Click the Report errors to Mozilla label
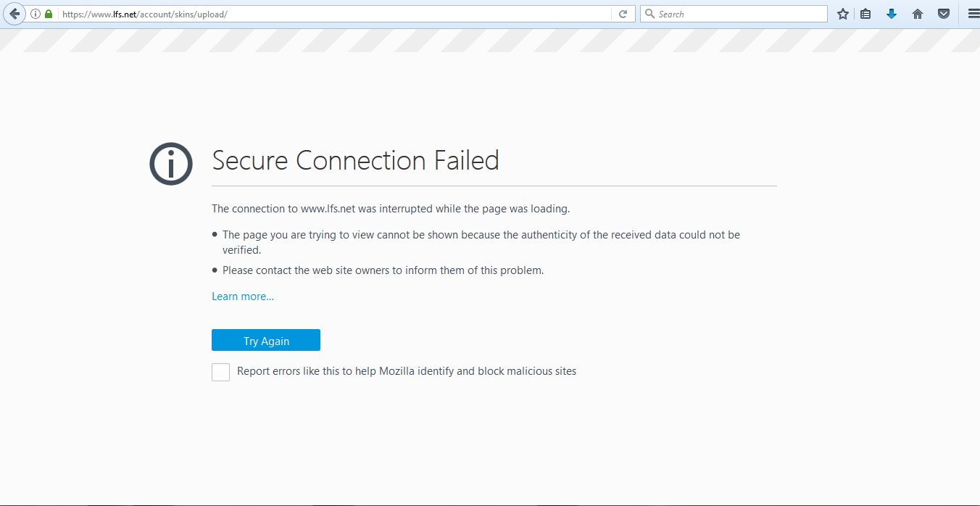Image resolution: width=980 pixels, height=506 pixels. coord(407,371)
